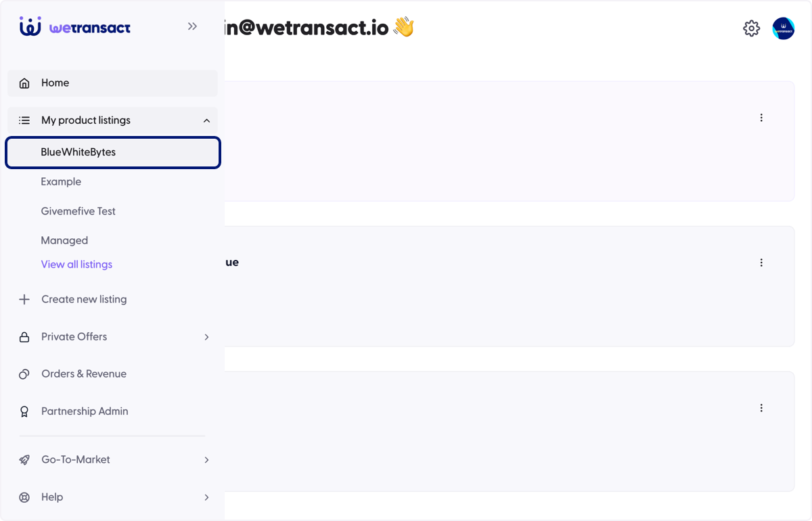The width and height of the screenshot is (812, 521).
Task: Follow View all listings link
Action: (x=76, y=265)
